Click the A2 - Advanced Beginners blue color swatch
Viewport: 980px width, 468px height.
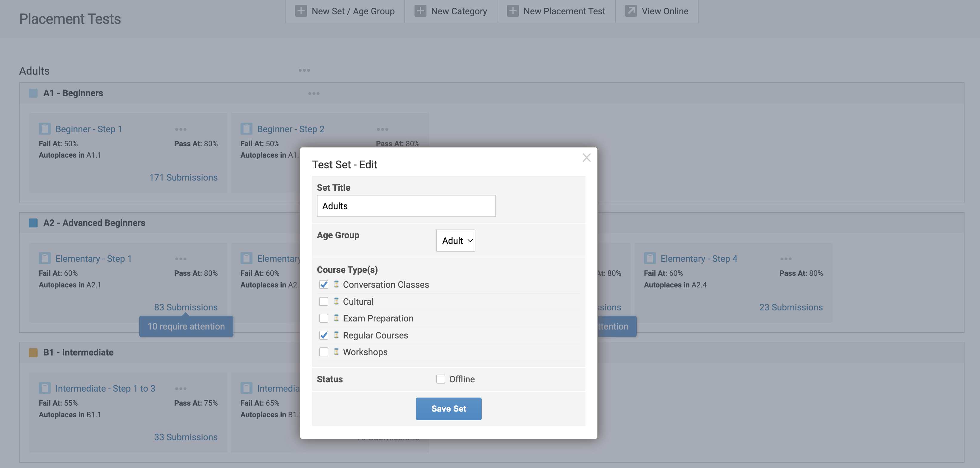pos(33,223)
